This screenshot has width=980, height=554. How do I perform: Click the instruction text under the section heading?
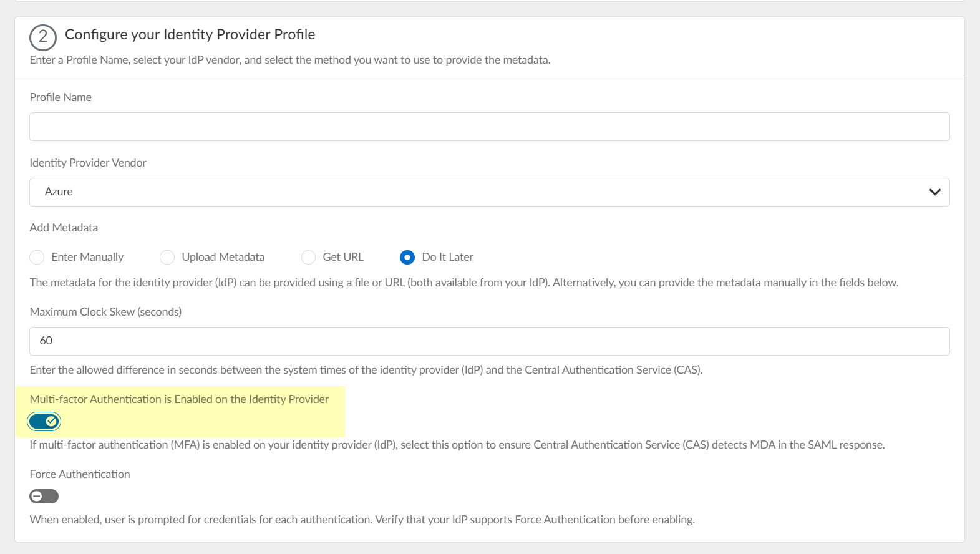289,61
